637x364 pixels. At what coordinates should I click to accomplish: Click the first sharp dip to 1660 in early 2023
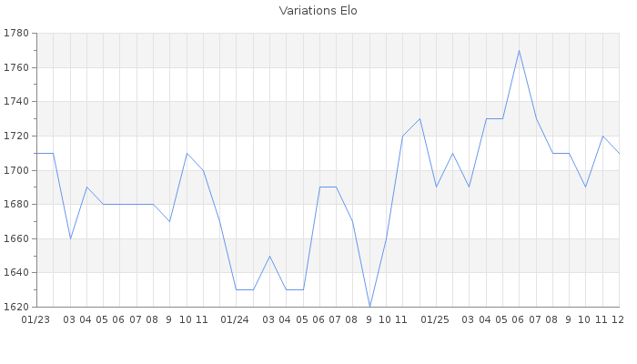point(70,238)
